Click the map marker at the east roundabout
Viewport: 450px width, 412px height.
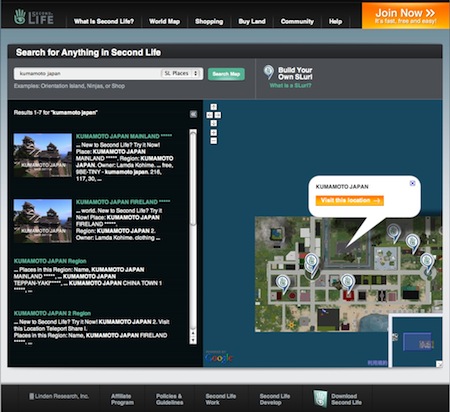(427, 262)
